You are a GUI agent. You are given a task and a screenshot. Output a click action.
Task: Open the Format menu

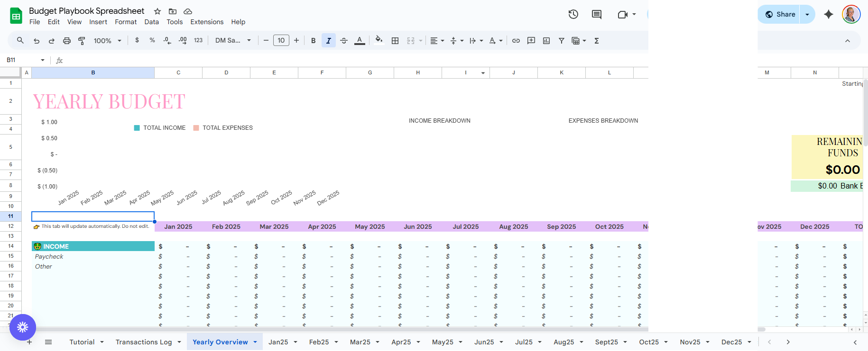tap(126, 22)
